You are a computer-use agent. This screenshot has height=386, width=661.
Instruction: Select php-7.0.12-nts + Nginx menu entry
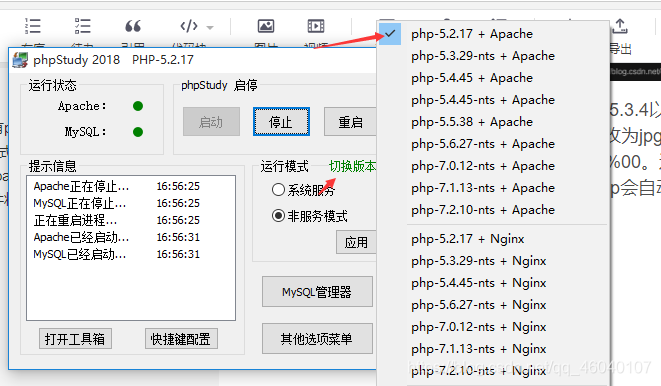tap(494, 327)
